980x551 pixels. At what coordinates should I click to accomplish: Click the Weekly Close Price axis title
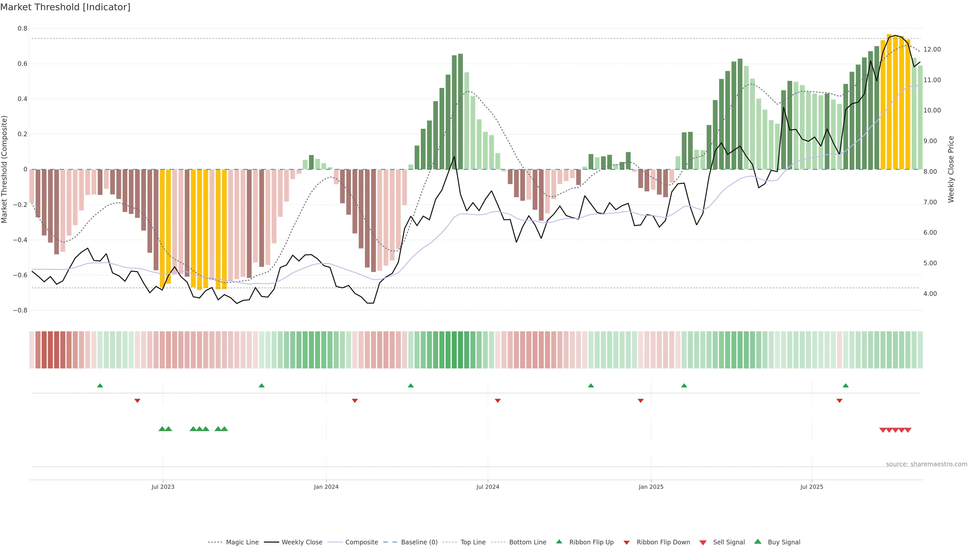point(951,169)
